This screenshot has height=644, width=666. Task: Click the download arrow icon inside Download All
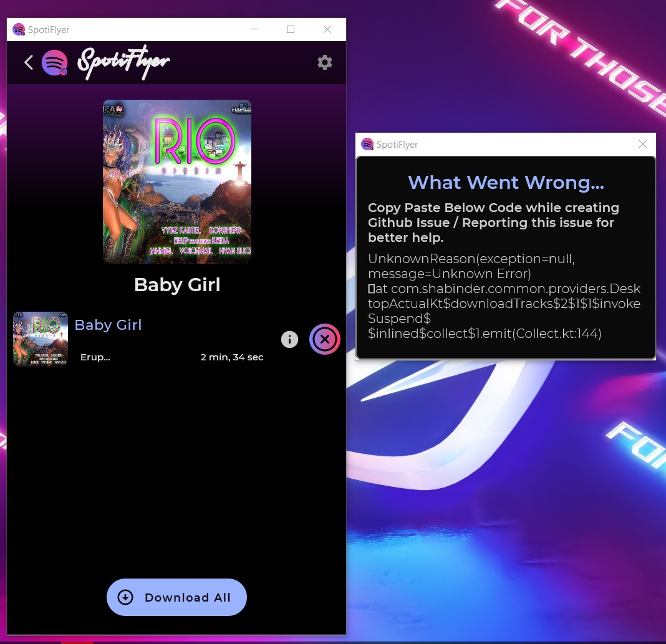tap(125, 597)
